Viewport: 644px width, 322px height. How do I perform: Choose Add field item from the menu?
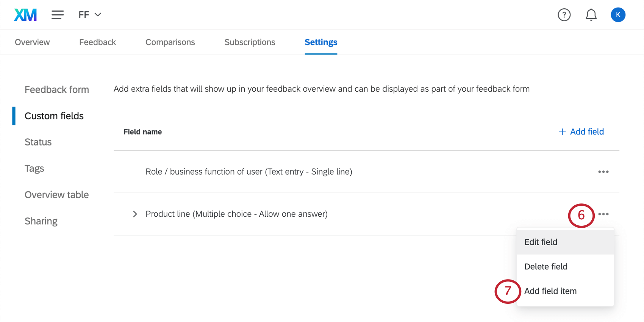tap(550, 291)
